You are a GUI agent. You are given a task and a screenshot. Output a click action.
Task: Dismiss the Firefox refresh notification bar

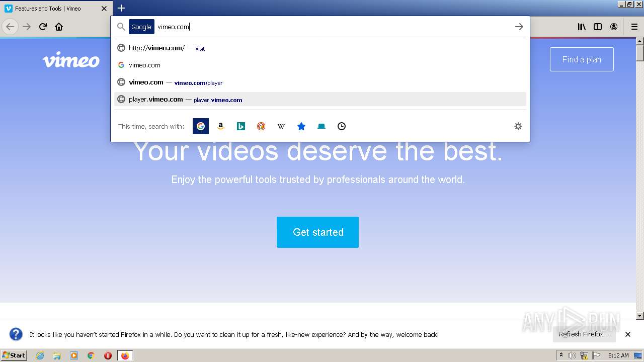click(x=628, y=334)
